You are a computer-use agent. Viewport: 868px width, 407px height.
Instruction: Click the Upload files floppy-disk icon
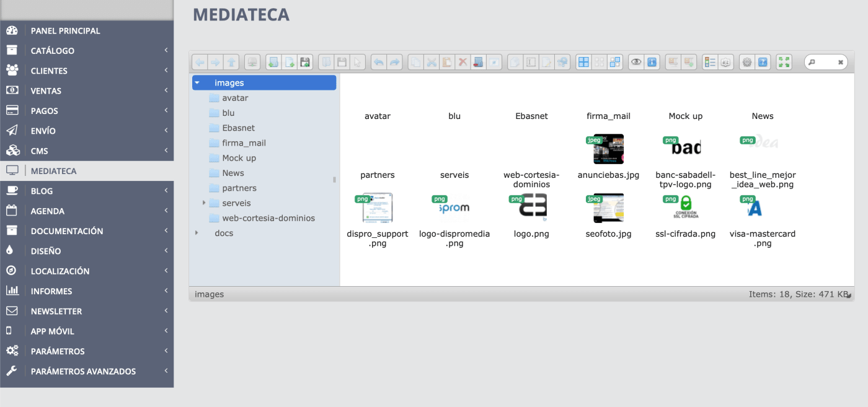point(304,62)
